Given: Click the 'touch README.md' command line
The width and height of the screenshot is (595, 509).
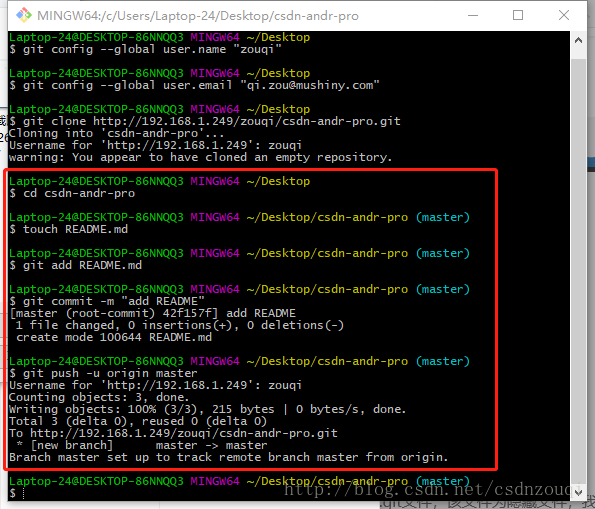Looking at the screenshot, I should tap(68, 229).
